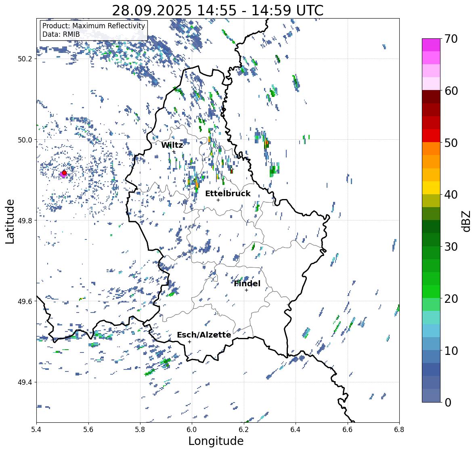Select the Esch/Alzette city label
Screen dimensions: 476x451
point(204,335)
